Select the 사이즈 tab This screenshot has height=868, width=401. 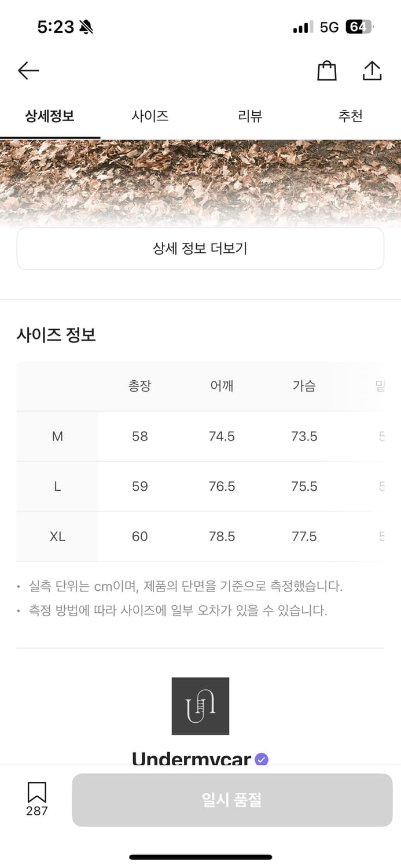point(150,116)
